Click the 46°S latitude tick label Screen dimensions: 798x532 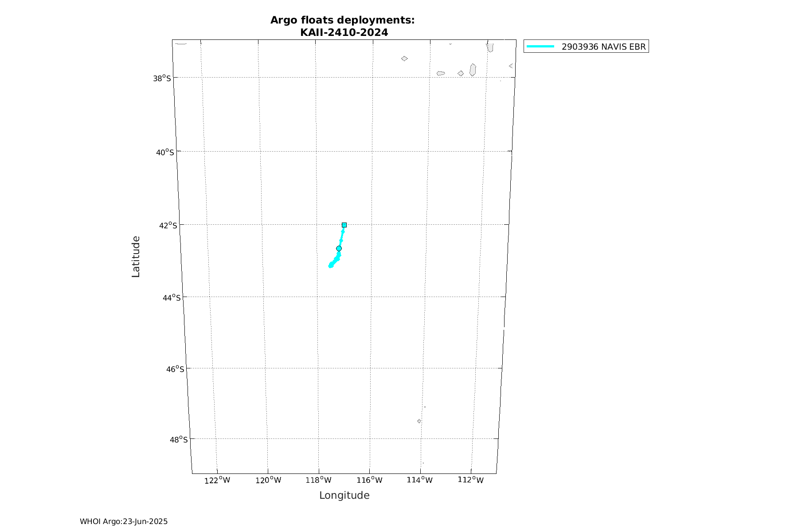tap(175, 369)
